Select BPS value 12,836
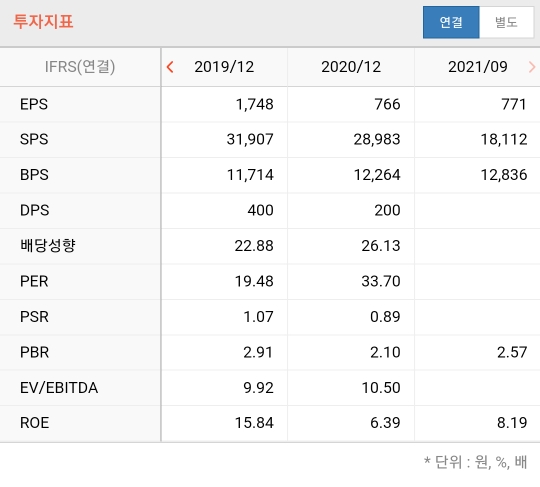The height and width of the screenshot is (487, 540). (504, 175)
